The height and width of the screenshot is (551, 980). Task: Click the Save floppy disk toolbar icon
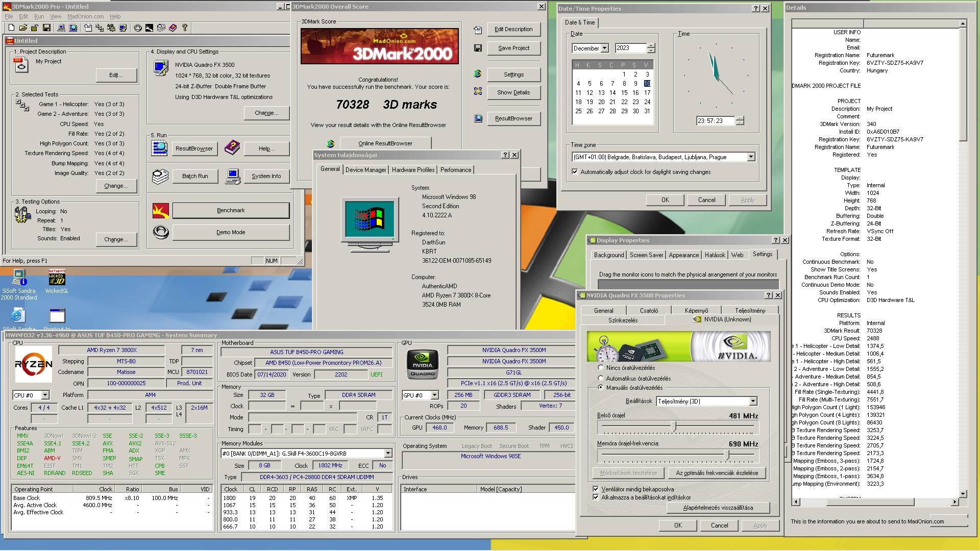(46, 28)
